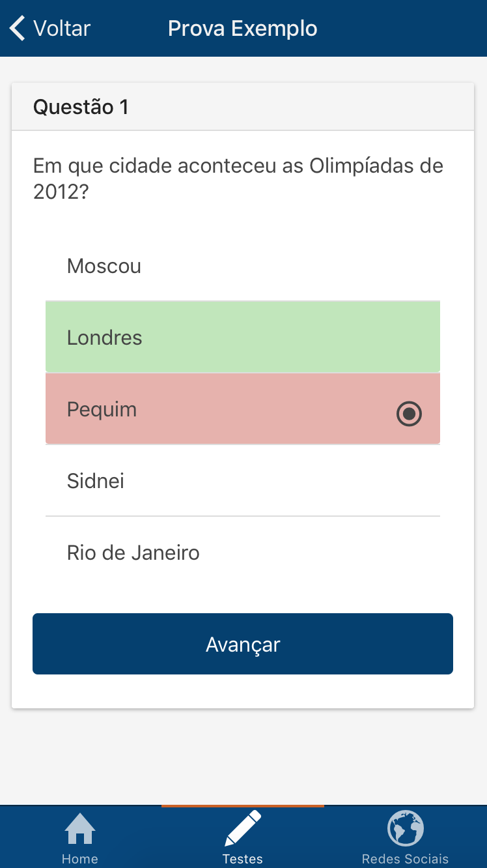Pick the Rio de Janeiro option

coord(133,553)
